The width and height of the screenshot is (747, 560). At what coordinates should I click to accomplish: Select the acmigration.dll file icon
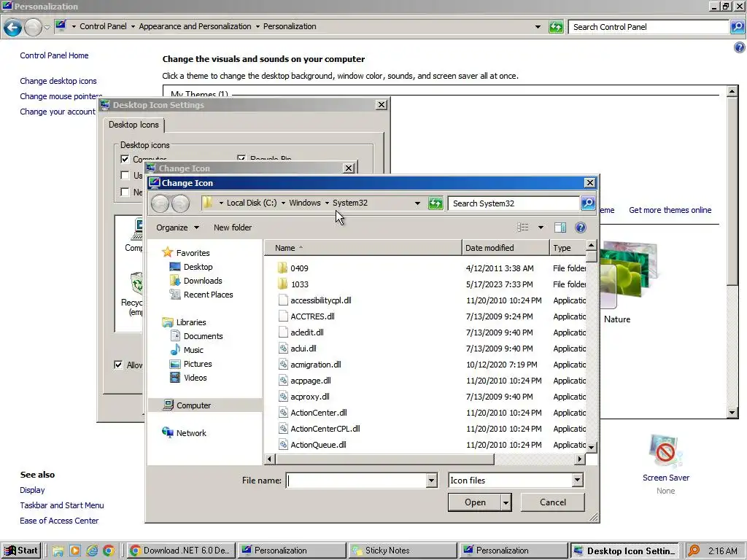click(x=283, y=365)
